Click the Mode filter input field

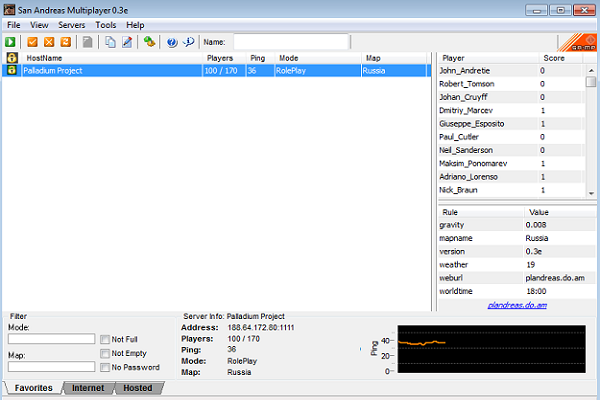(51, 339)
